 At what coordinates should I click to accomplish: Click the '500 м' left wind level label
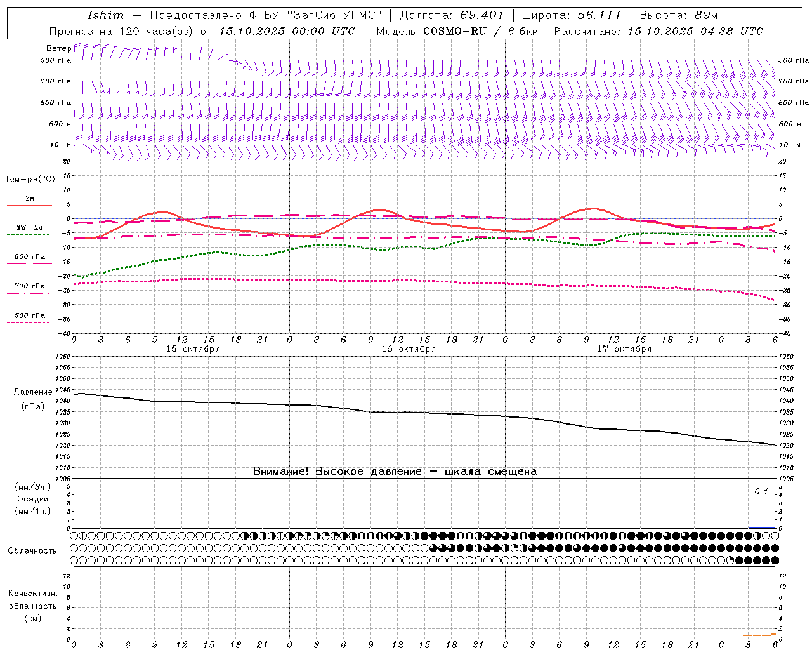click(x=60, y=124)
